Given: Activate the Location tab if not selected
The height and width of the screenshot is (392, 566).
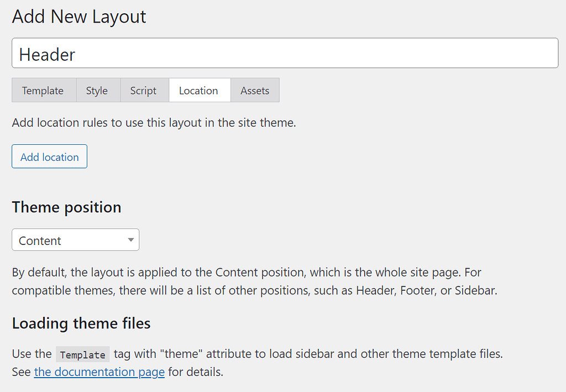Looking at the screenshot, I should (199, 90).
